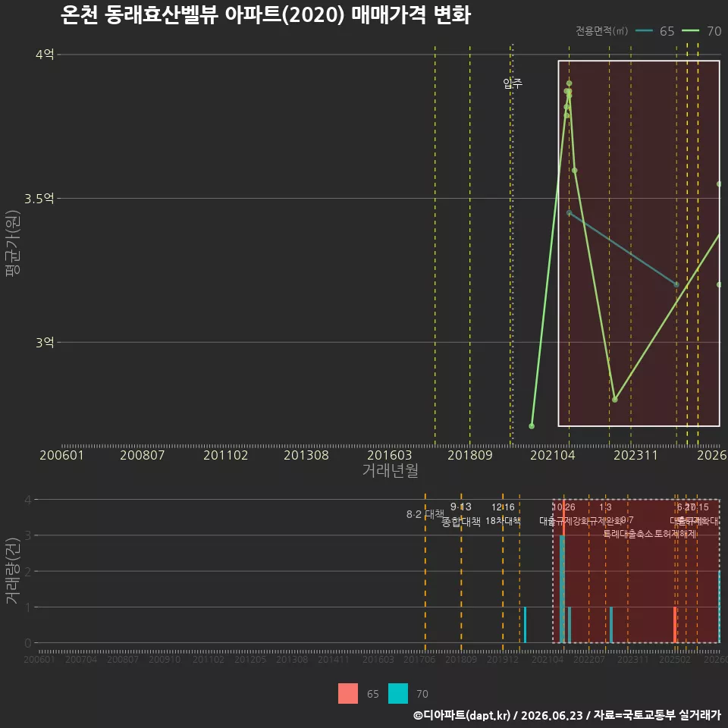
Task: Click the 2 label on volume axis
Action: [x=28, y=571]
